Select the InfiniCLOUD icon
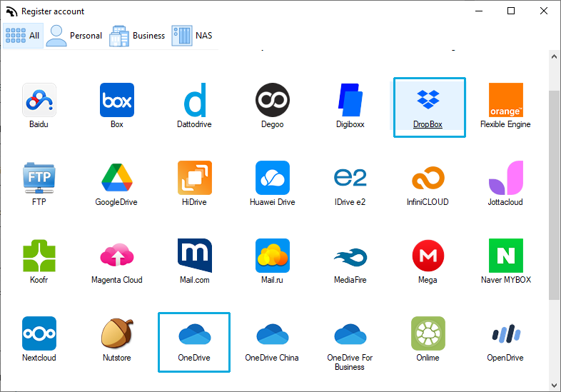 pyautogui.click(x=428, y=178)
